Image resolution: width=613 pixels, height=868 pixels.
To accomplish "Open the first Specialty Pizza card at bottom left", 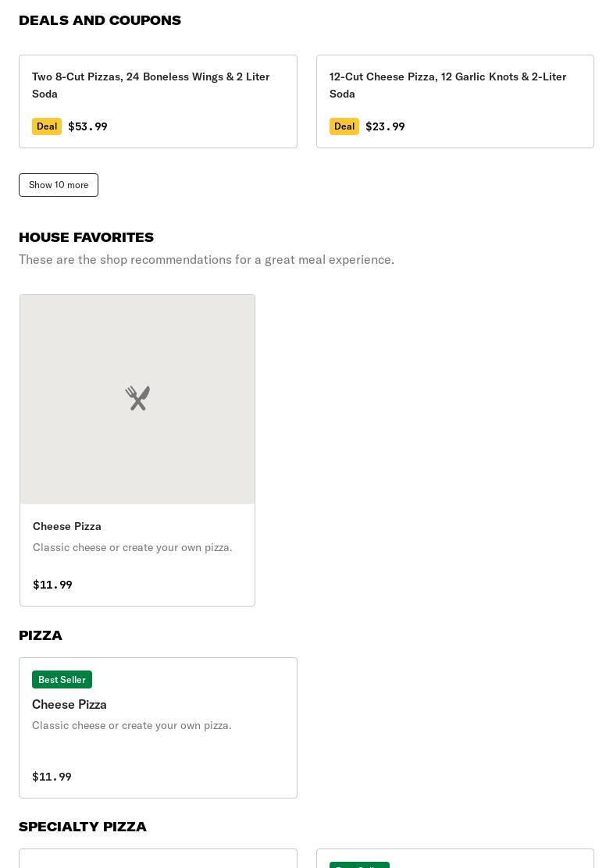I will pos(158,859).
